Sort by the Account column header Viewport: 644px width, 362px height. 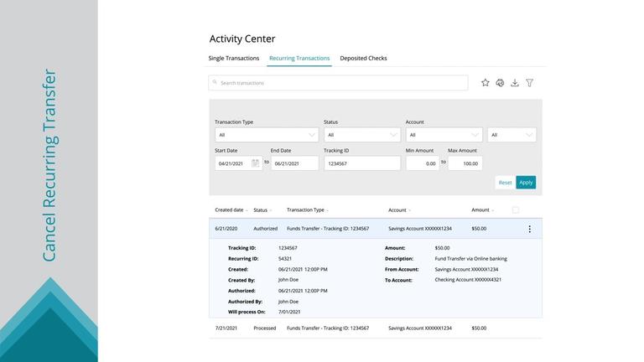[399, 209]
